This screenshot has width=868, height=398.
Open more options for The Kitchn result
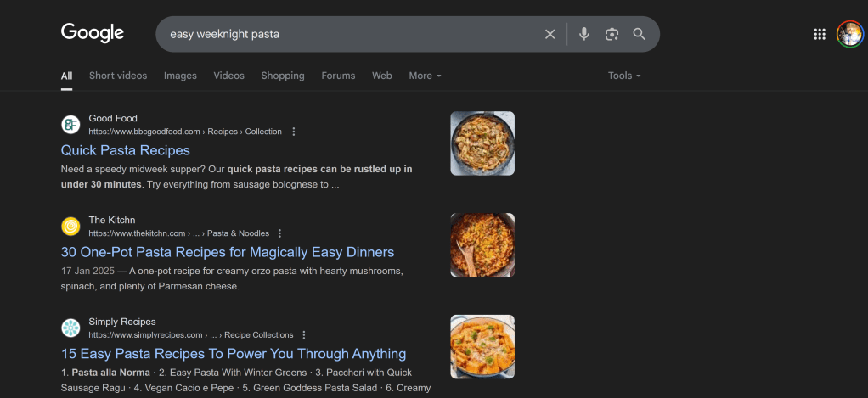(x=280, y=233)
